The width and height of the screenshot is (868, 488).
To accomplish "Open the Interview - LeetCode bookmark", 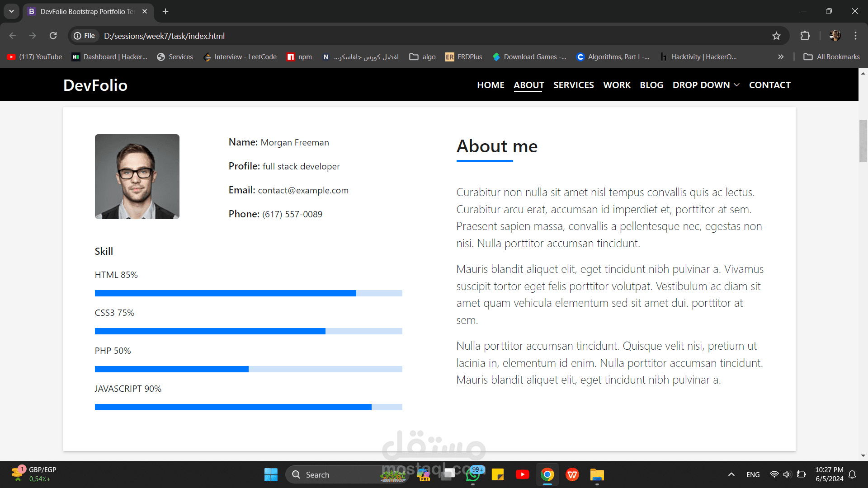I will [x=240, y=57].
